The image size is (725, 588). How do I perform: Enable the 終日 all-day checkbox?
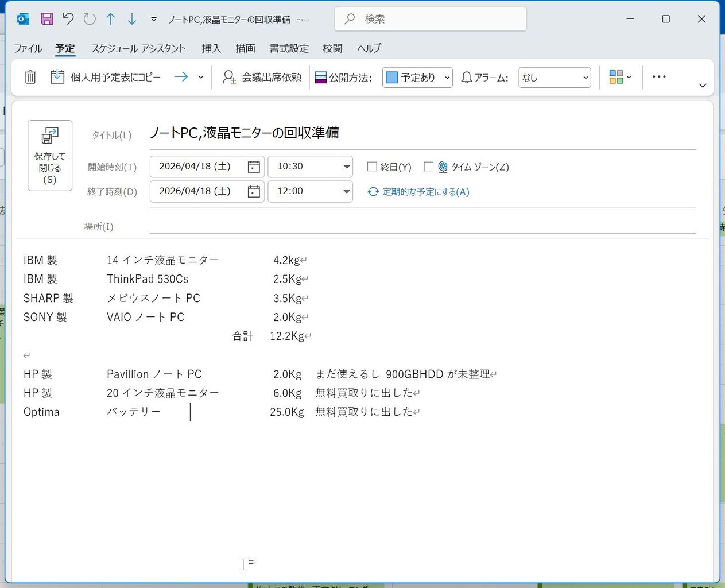coord(372,167)
